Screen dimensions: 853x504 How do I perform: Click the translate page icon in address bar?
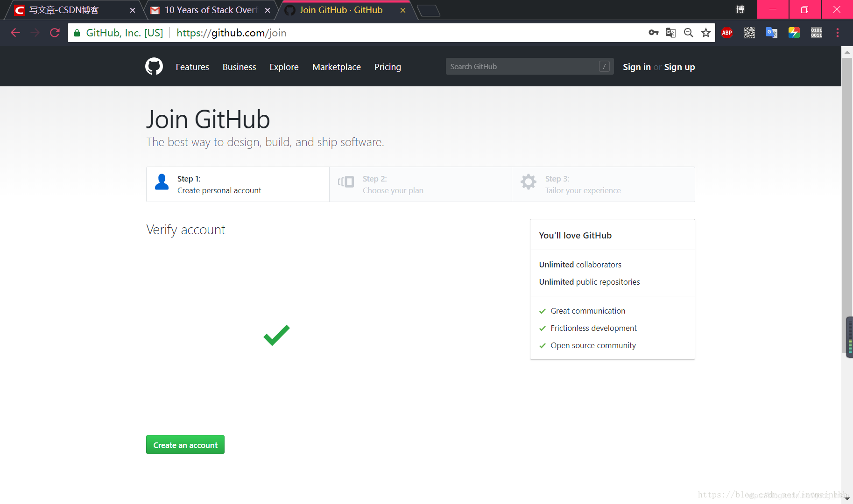tap(671, 33)
